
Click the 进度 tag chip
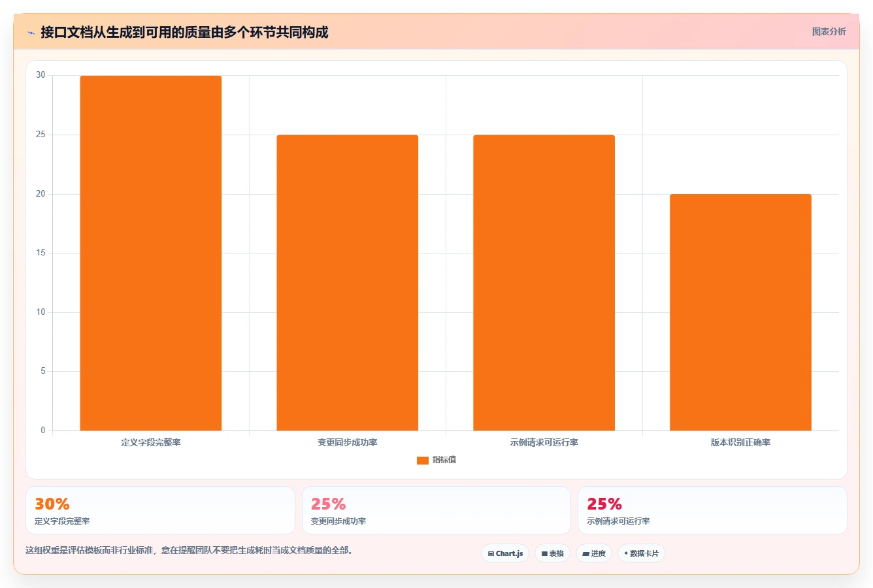594,553
